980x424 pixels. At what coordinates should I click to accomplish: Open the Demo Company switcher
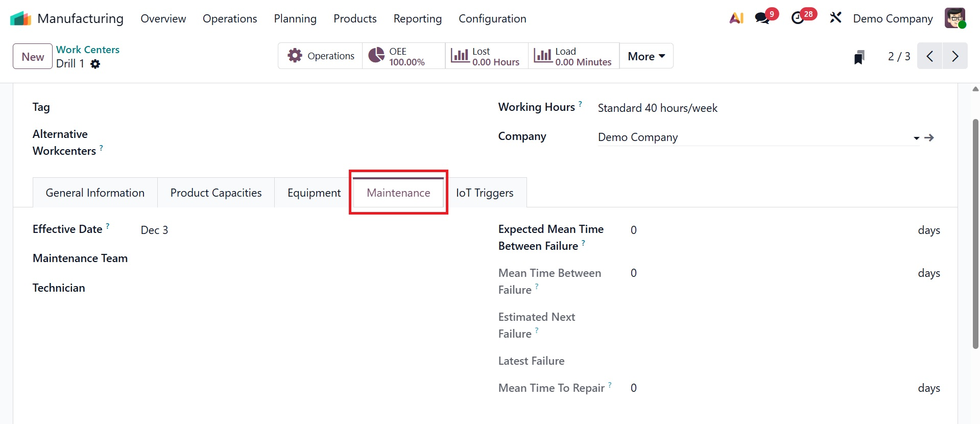893,18
